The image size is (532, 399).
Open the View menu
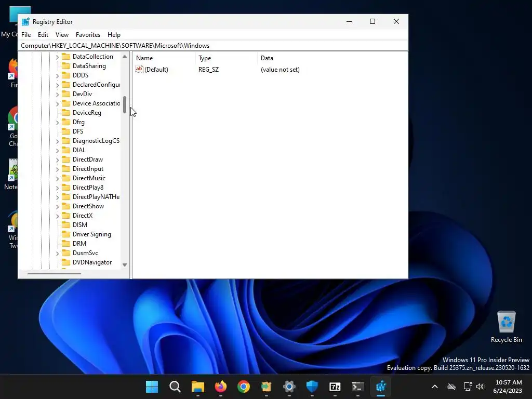(62, 35)
